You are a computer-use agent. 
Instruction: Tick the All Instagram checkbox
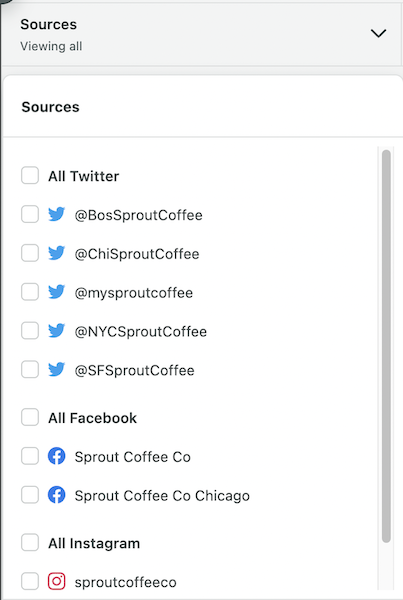(x=30, y=543)
